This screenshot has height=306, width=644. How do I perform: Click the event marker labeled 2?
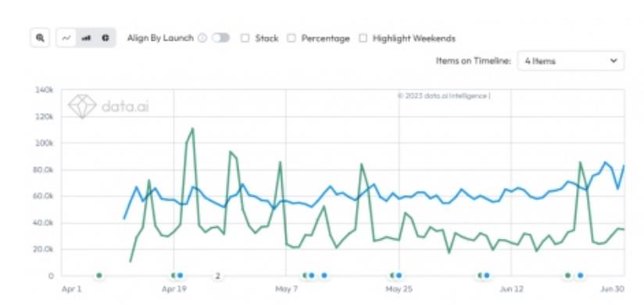coord(218,276)
